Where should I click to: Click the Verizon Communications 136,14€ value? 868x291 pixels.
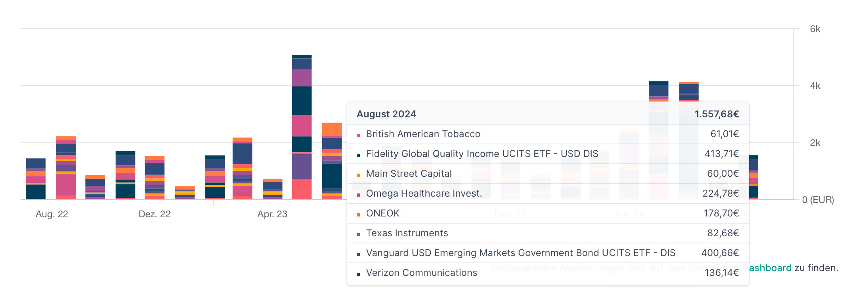pos(721,273)
